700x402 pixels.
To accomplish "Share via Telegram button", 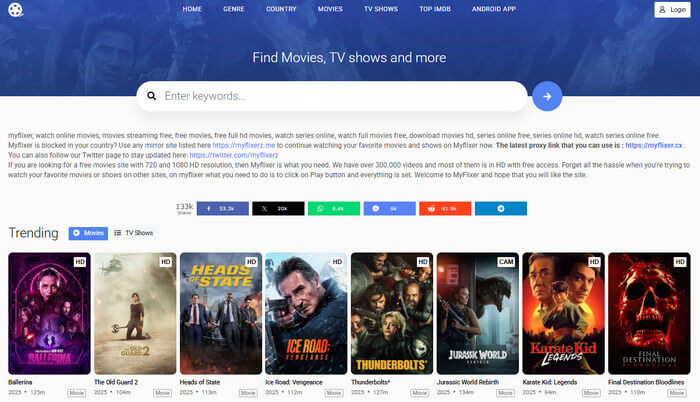I will 501,209.
